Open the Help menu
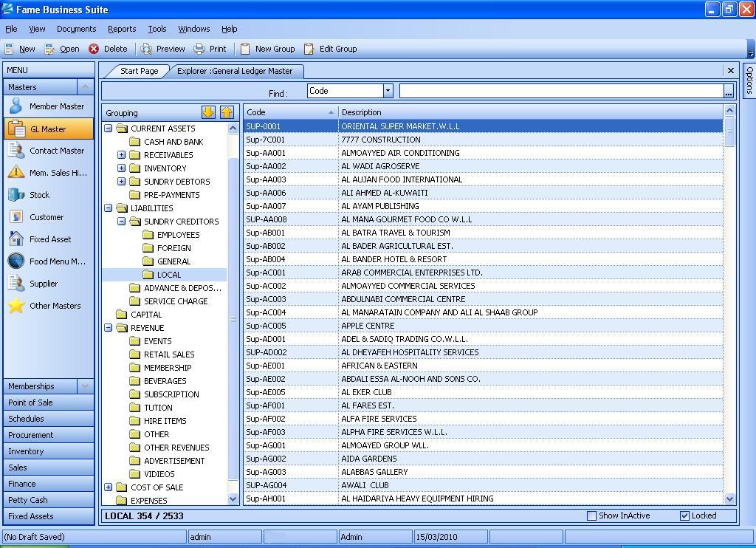 click(x=230, y=29)
